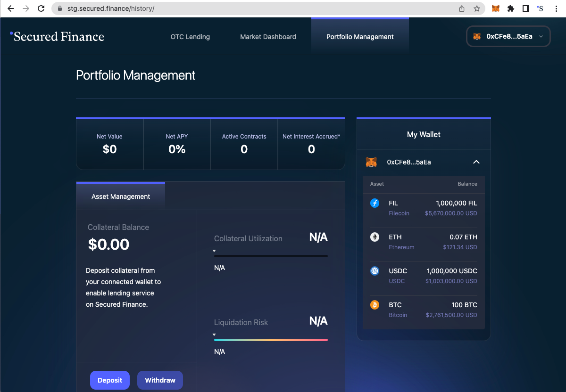Click the Deposit button
Screen dimensions: 566x392
(x=110, y=380)
